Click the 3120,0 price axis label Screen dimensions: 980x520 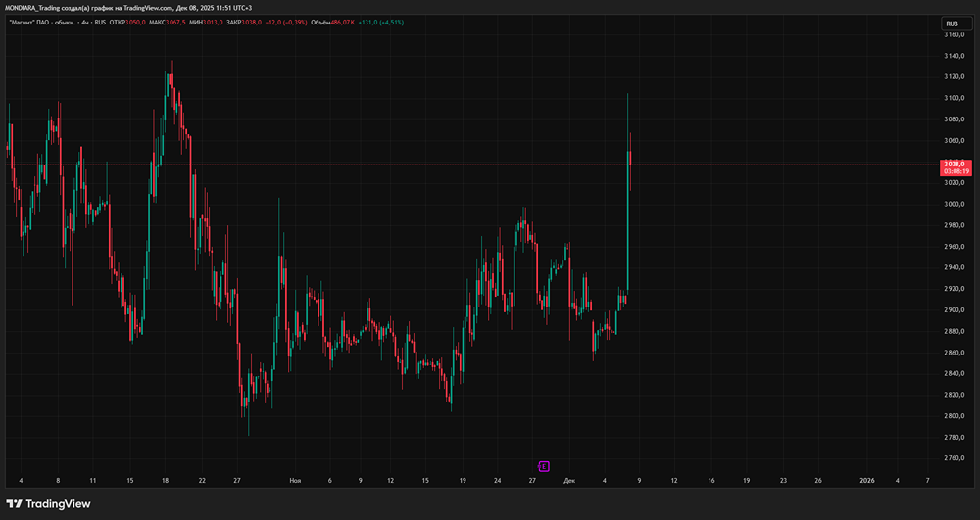[955, 77]
